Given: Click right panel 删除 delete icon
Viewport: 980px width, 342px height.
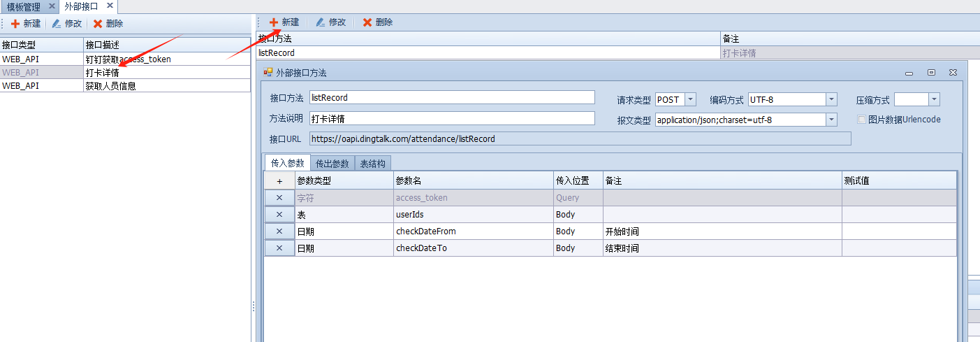Looking at the screenshot, I should [367, 22].
